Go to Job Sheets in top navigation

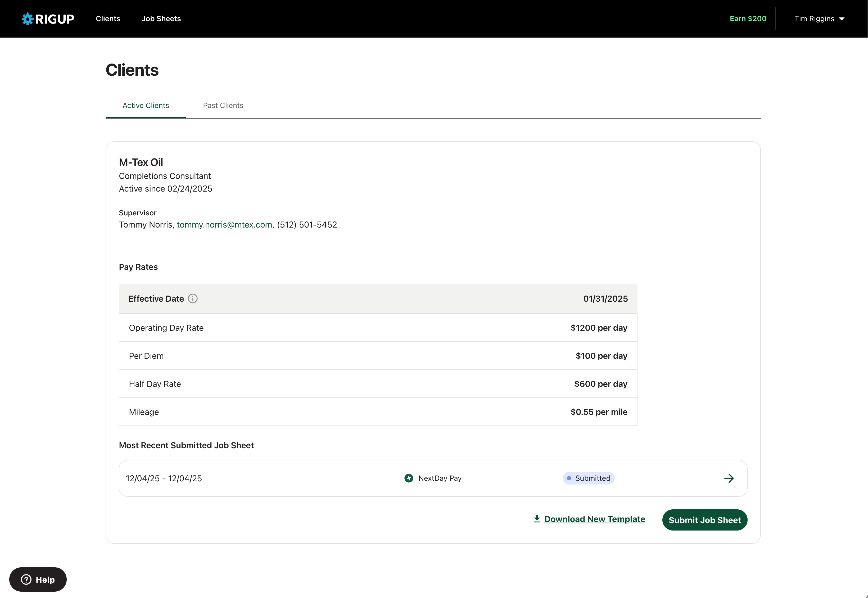[x=161, y=19]
